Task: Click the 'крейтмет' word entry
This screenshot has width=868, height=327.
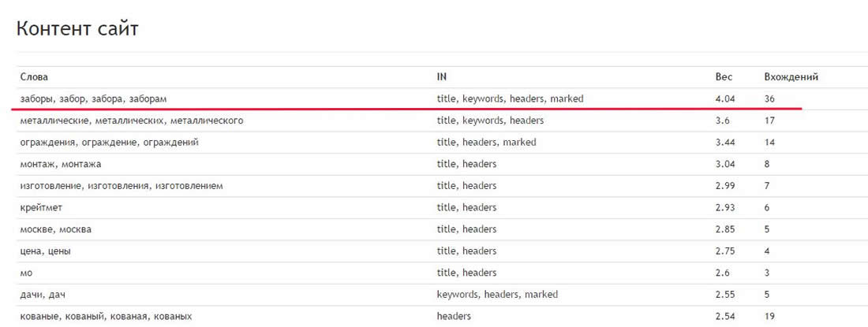Action: coord(42,207)
